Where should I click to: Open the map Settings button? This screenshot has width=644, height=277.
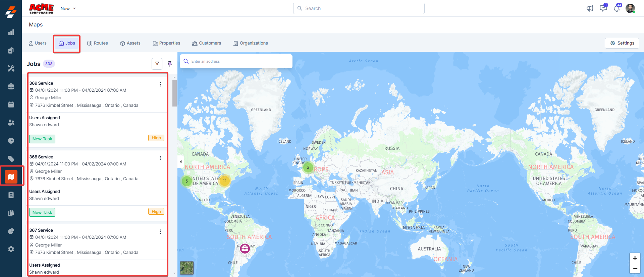click(622, 43)
